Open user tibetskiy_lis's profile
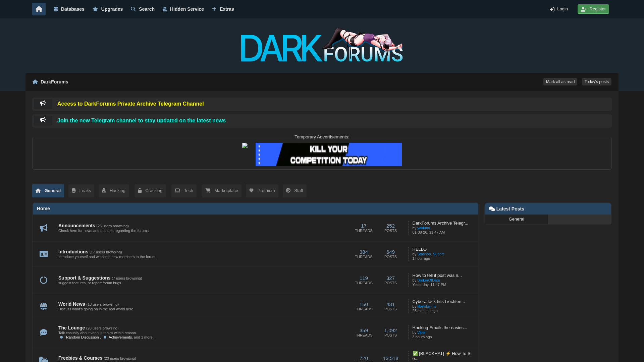The width and height of the screenshot is (644, 362). tap(427, 306)
